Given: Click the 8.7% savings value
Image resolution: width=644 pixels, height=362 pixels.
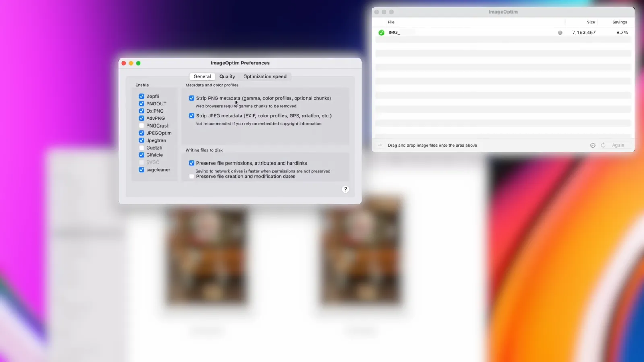Looking at the screenshot, I should click(622, 33).
